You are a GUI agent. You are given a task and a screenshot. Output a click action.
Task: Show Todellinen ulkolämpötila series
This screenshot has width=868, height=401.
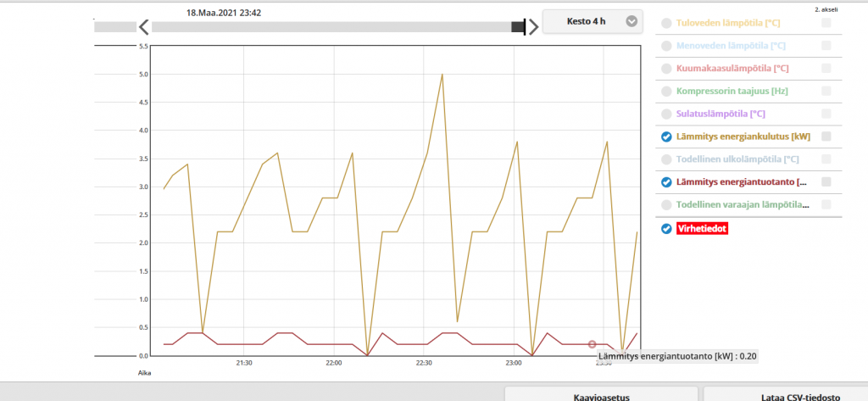666,159
